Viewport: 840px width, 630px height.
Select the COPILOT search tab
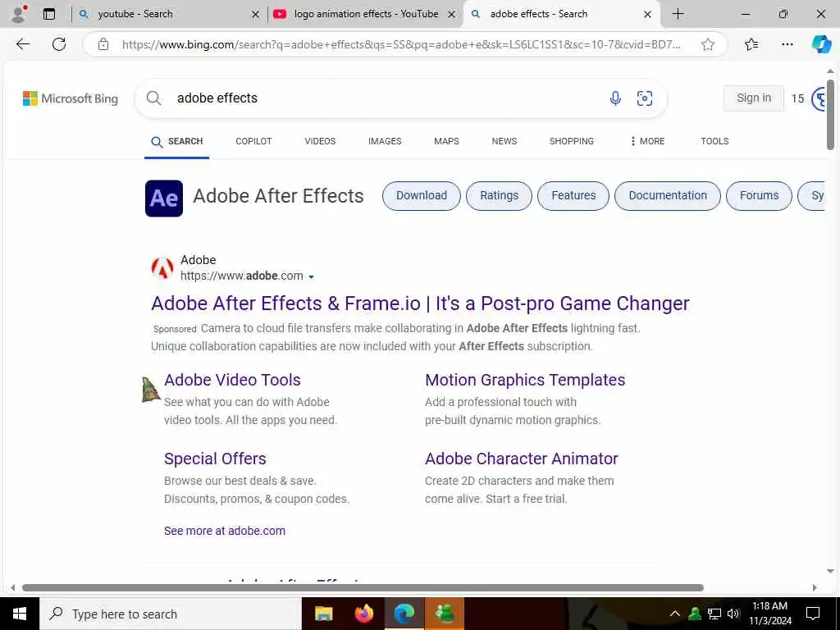(x=254, y=141)
